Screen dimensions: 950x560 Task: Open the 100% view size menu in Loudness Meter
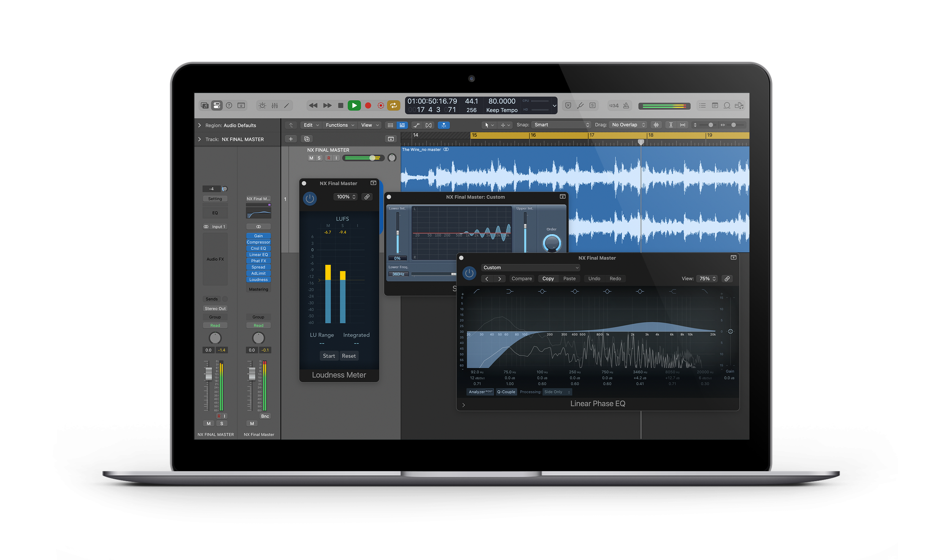(x=346, y=197)
